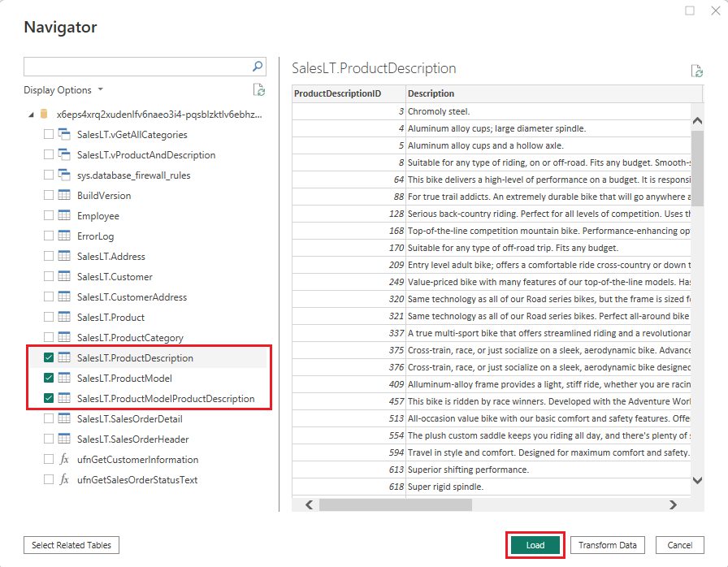Click the search magnifier icon in Navigator
This screenshot has width=728, height=567.
tap(257, 66)
